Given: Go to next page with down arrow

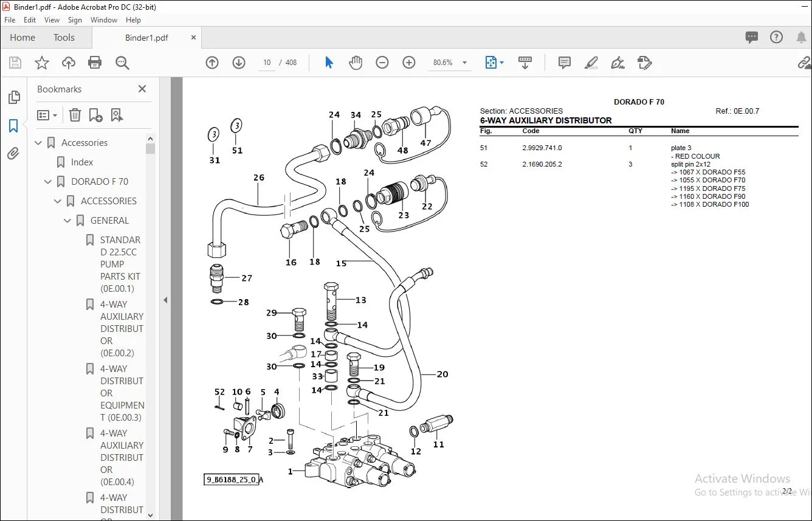Looking at the screenshot, I should point(239,63).
